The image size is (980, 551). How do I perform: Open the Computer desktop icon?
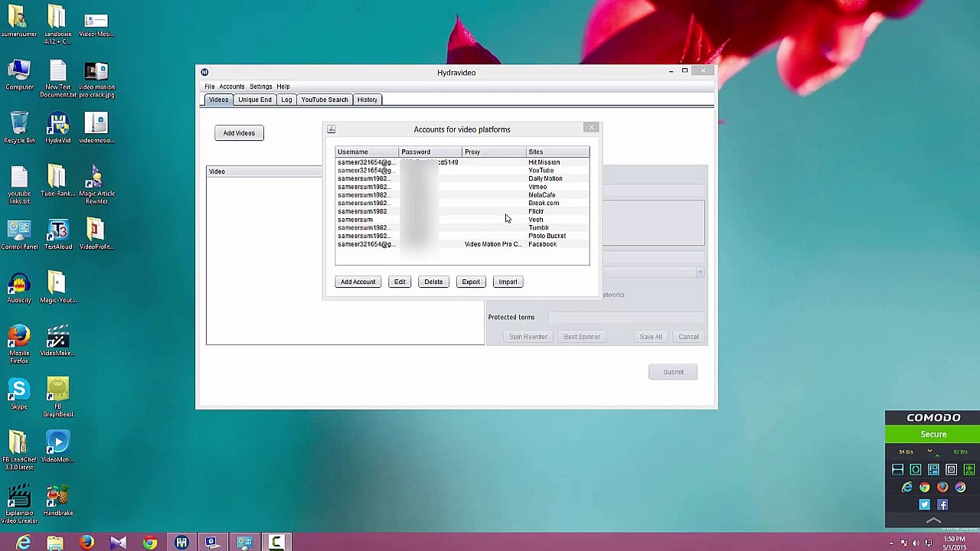[x=19, y=75]
